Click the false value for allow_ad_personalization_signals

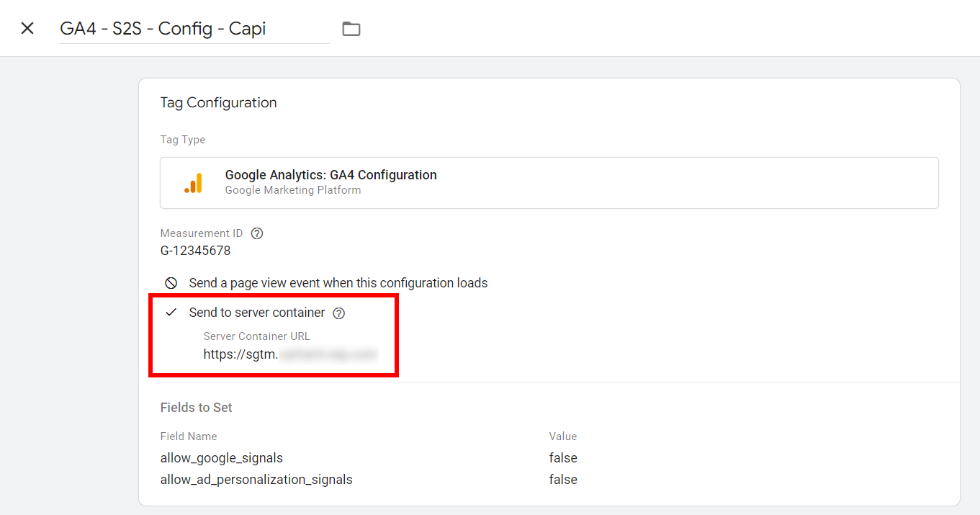click(x=563, y=480)
